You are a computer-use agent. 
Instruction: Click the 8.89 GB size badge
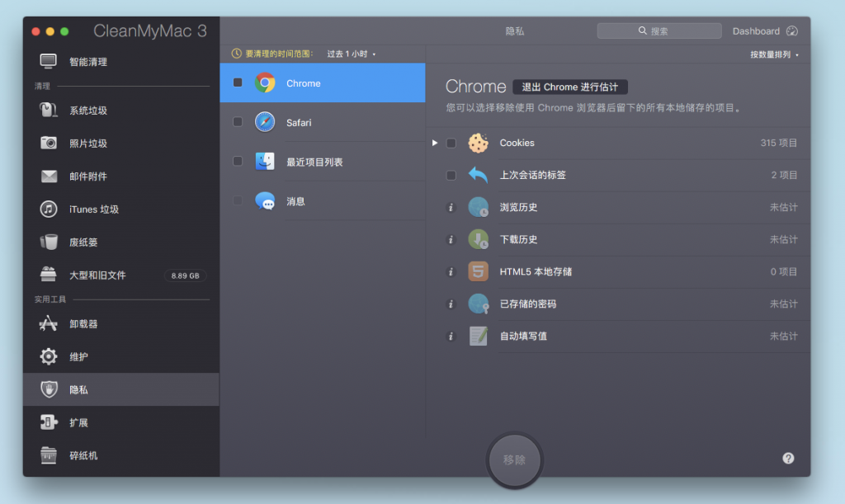(186, 276)
